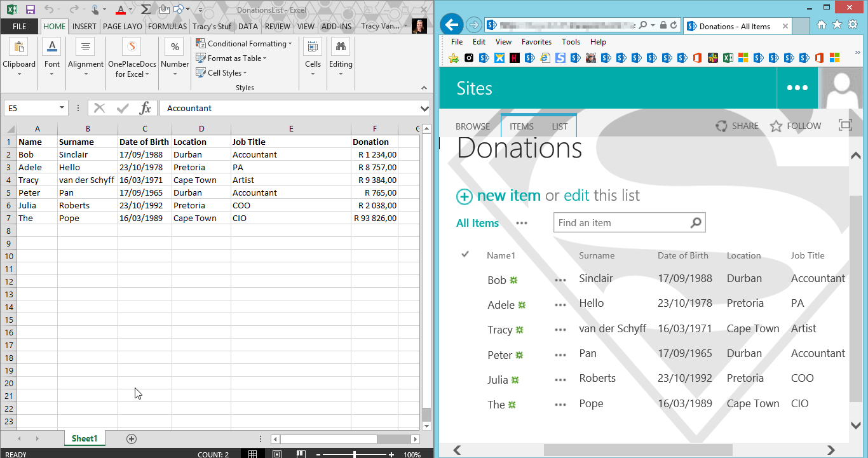The height and width of the screenshot is (458, 868).
Task: Switch Excel to Page Break Preview
Action: [301, 454]
